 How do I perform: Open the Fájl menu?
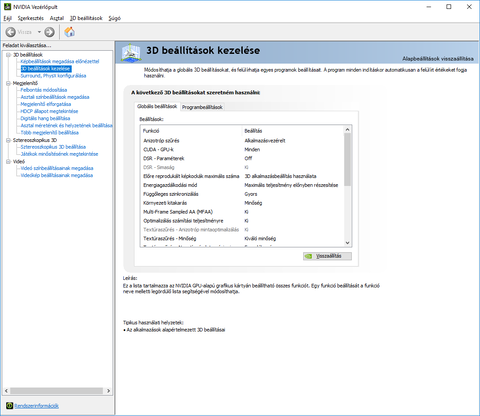(x=8, y=18)
